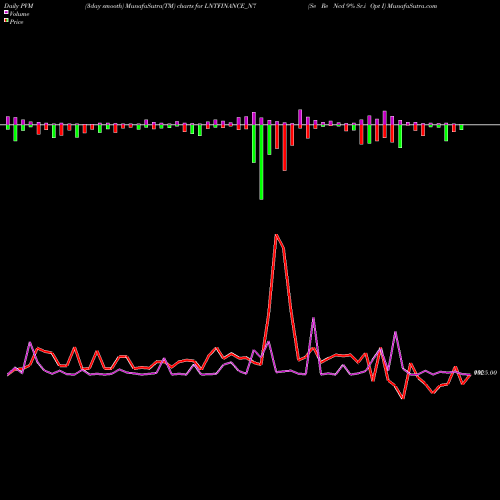Click the highest peak of the red line
Image resolution: width=500 pixels, height=500 pixels.
point(276,235)
